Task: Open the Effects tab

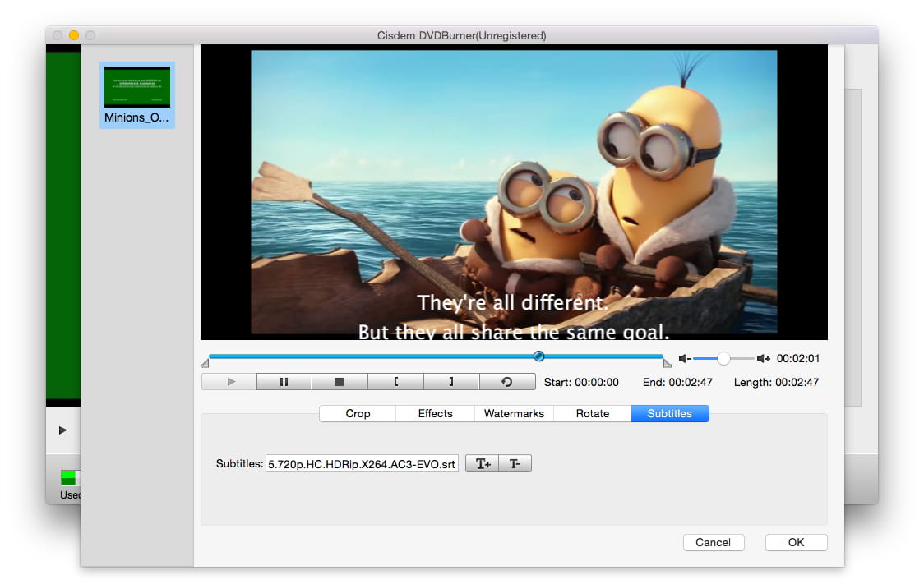Action: click(436, 414)
